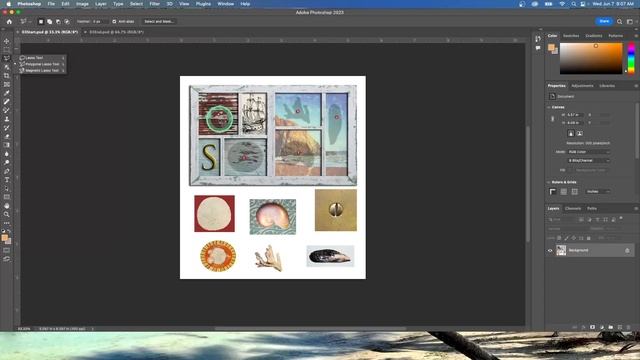Viewport: 640px width, 360px height.
Task: Select the Path Selection tool
Action: pyautogui.click(x=7, y=189)
